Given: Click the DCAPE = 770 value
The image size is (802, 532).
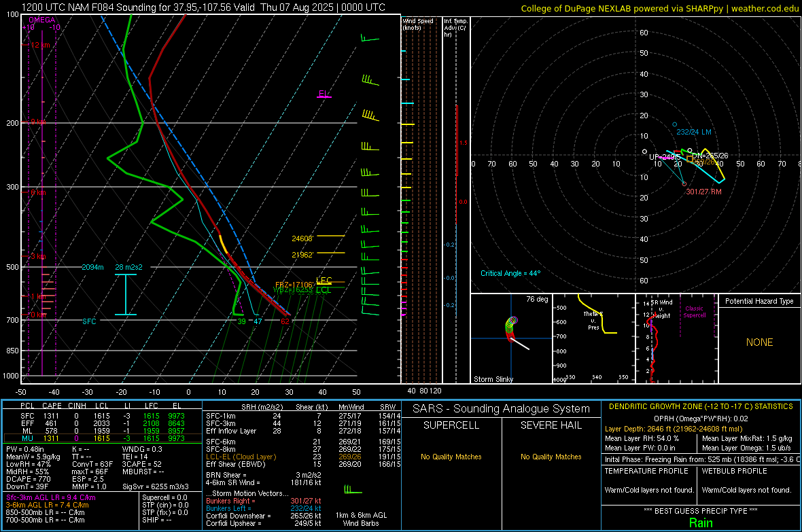Looking at the screenshot, I should [x=28, y=479].
